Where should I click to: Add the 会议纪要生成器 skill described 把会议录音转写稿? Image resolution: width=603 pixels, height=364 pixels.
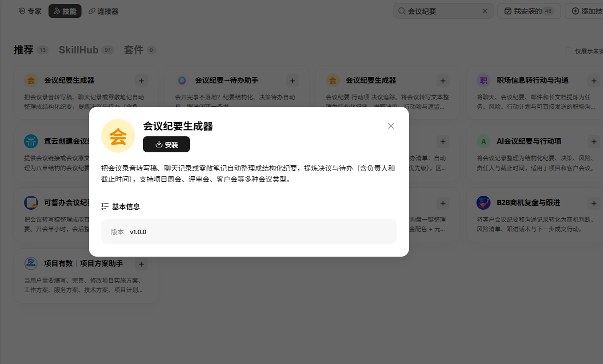point(141,80)
